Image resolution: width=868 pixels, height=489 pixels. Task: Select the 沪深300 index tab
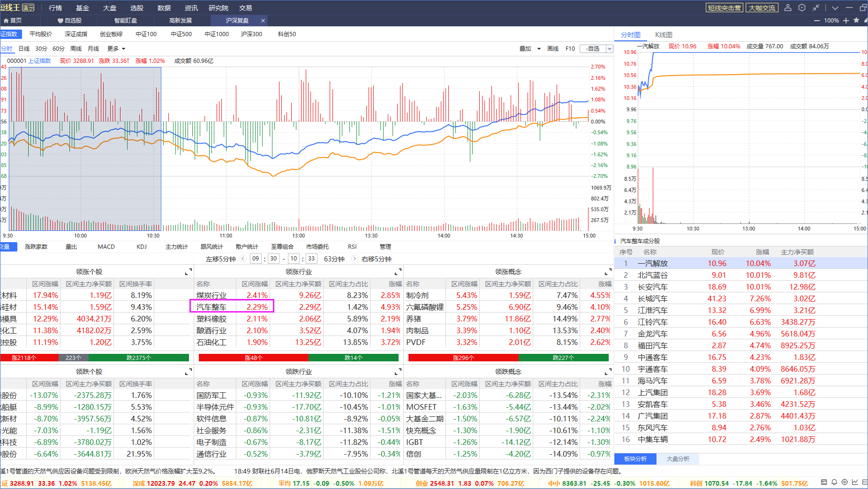(x=251, y=34)
